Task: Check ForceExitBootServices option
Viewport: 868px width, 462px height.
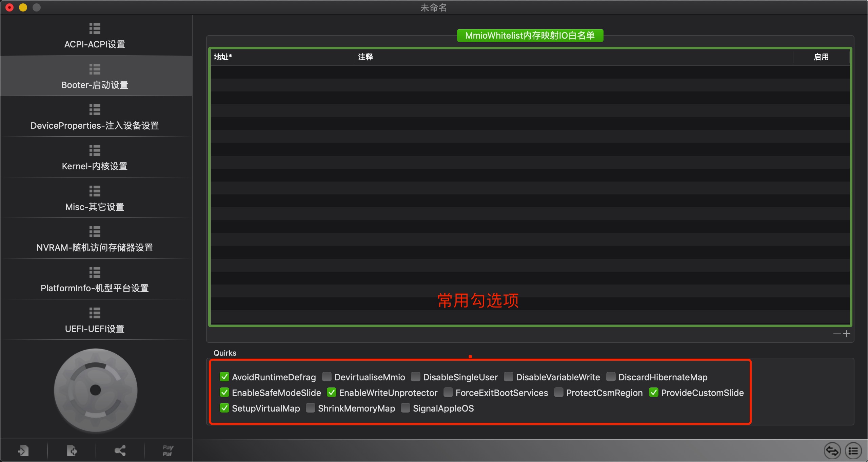Action: [x=448, y=392]
